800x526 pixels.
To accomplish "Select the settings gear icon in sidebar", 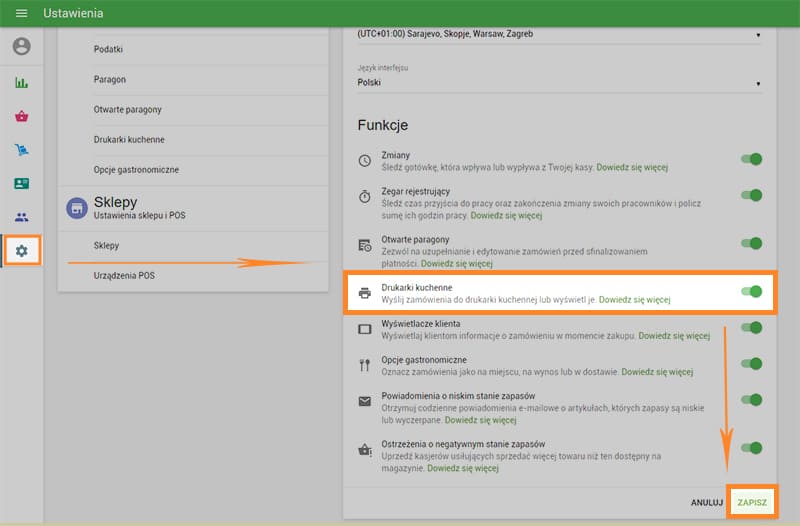I will click(22, 250).
